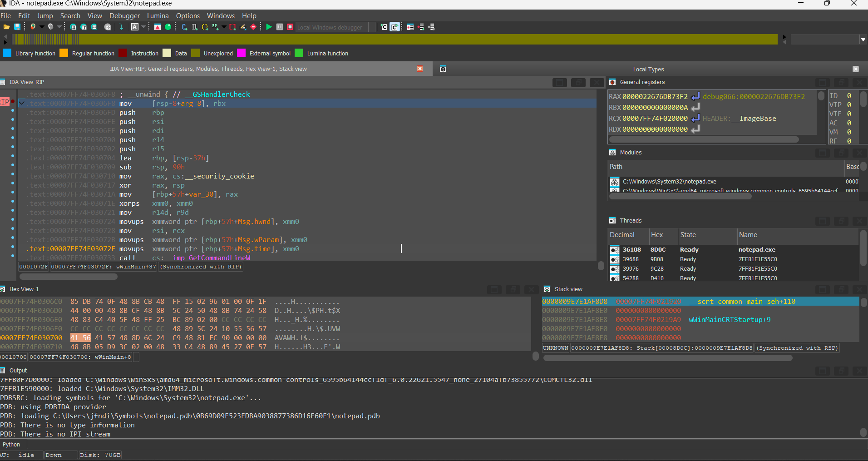Open a file with the folder icon

coord(6,27)
